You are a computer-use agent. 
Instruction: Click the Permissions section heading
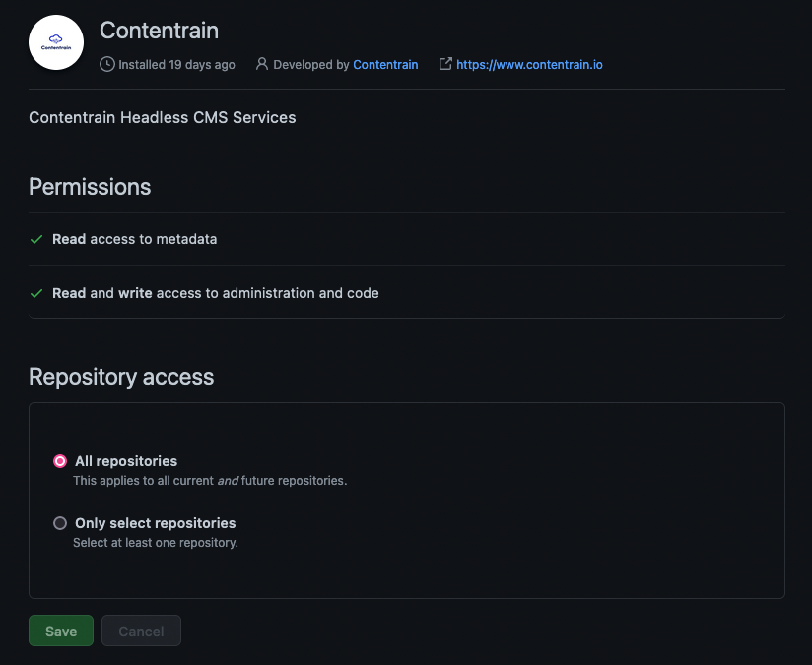click(90, 187)
